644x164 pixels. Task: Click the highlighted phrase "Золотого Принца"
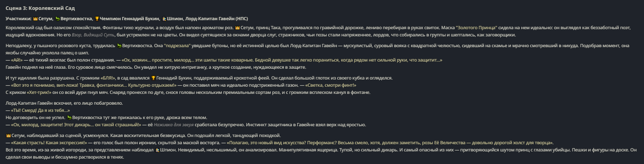click(477, 27)
